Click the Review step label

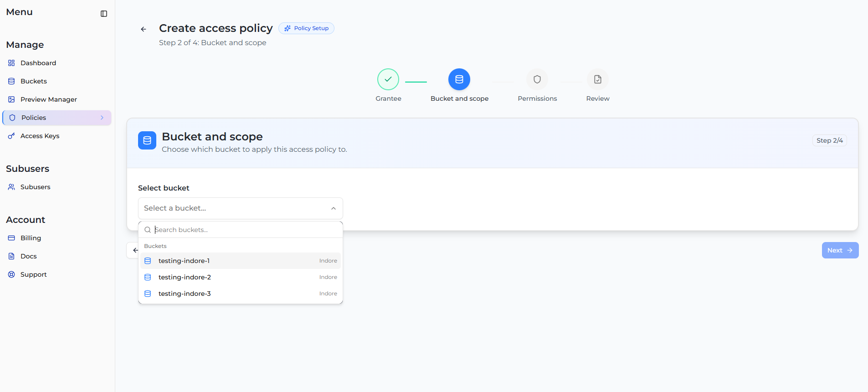[598, 98]
